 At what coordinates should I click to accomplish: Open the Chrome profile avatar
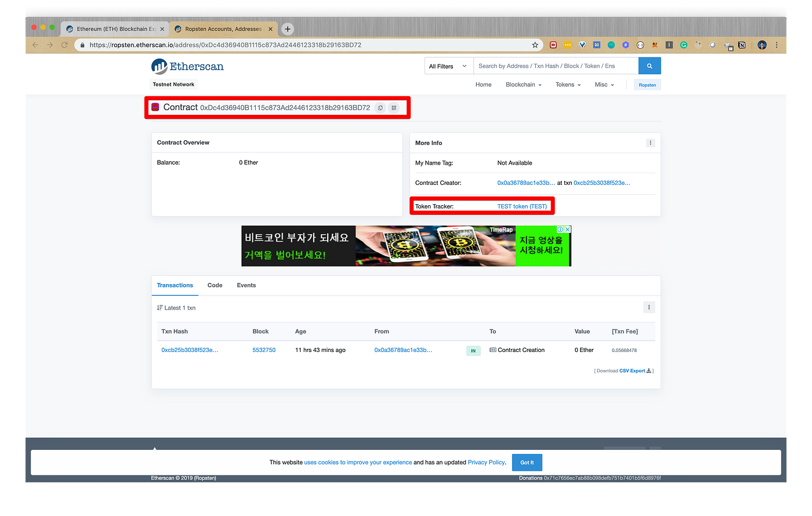762,45
